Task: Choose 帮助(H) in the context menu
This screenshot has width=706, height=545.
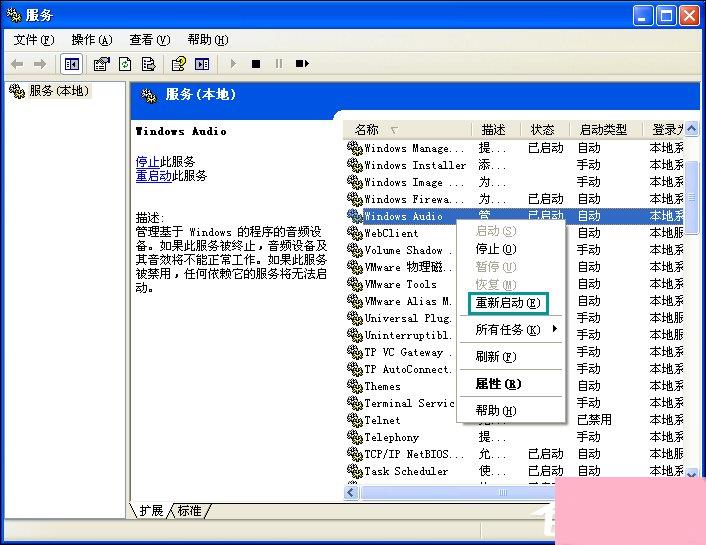Action: (x=511, y=410)
